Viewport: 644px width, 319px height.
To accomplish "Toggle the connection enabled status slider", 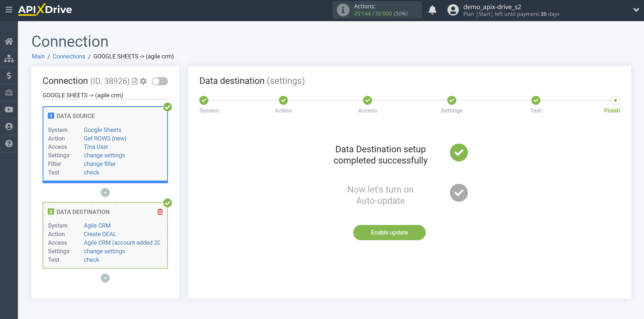I will (160, 81).
